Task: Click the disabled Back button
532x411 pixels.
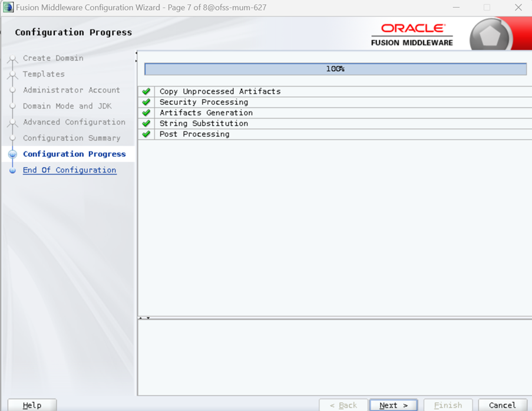Action: [x=343, y=405]
